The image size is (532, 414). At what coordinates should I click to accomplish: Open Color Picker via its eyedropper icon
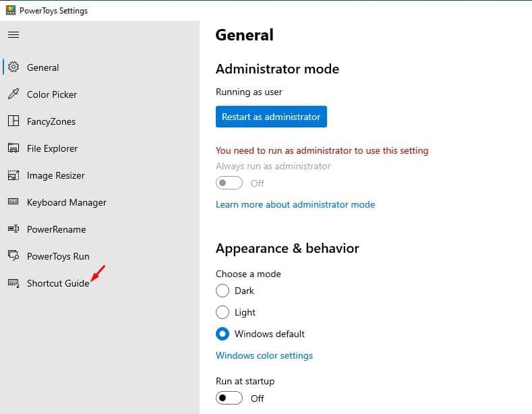click(13, 94)
